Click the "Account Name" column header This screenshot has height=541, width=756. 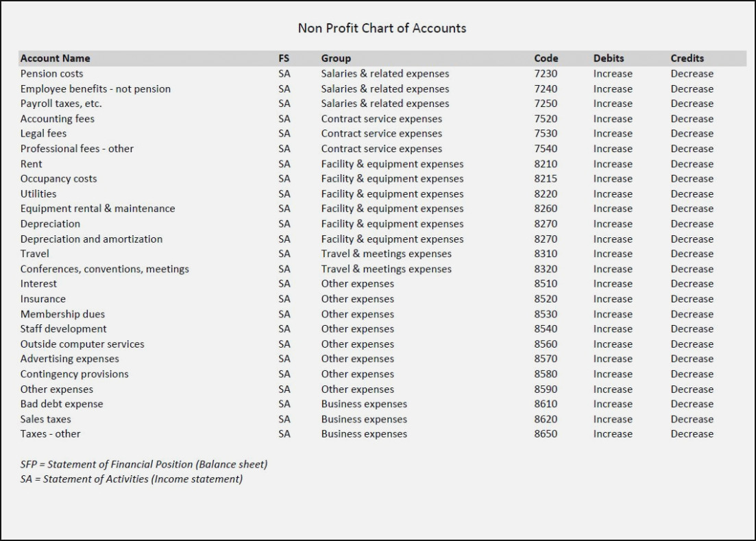55,58
